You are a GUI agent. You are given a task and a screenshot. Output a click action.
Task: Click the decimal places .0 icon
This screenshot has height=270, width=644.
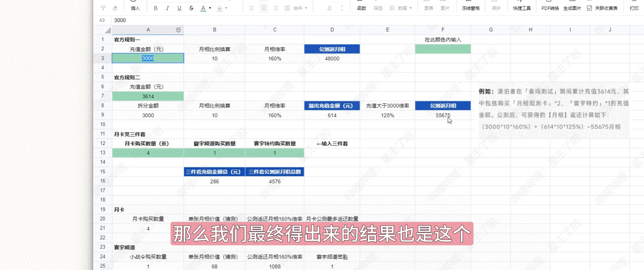pos(329,8)
